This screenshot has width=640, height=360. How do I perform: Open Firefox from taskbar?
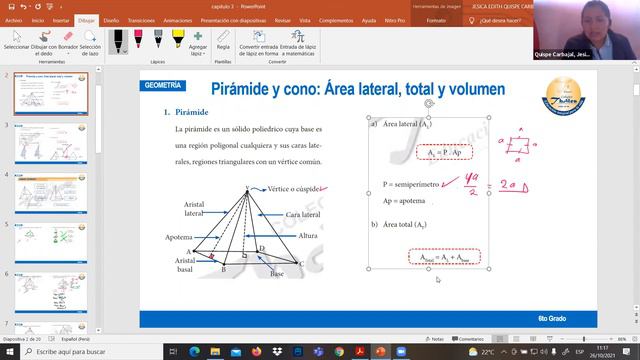256,351
